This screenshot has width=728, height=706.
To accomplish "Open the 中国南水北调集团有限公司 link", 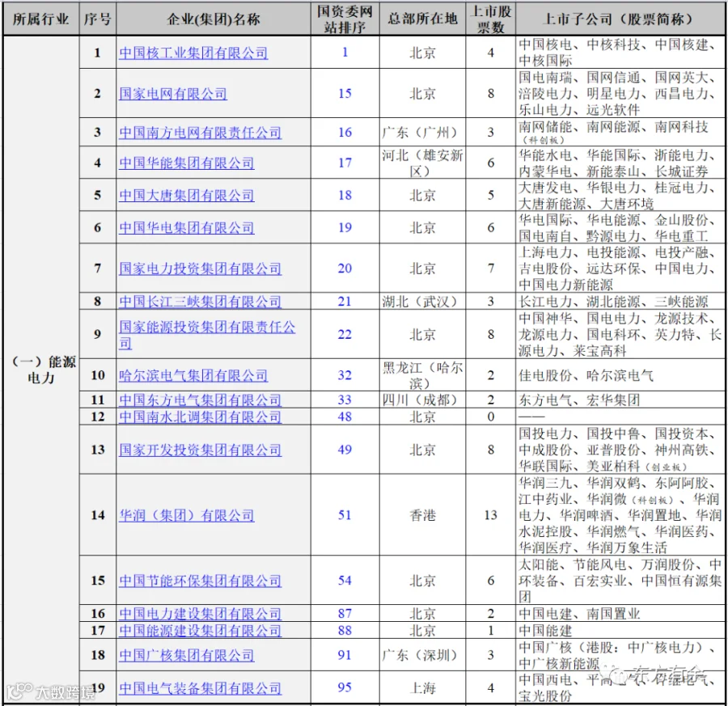I will pyautogui.click(x=200, y=416).
